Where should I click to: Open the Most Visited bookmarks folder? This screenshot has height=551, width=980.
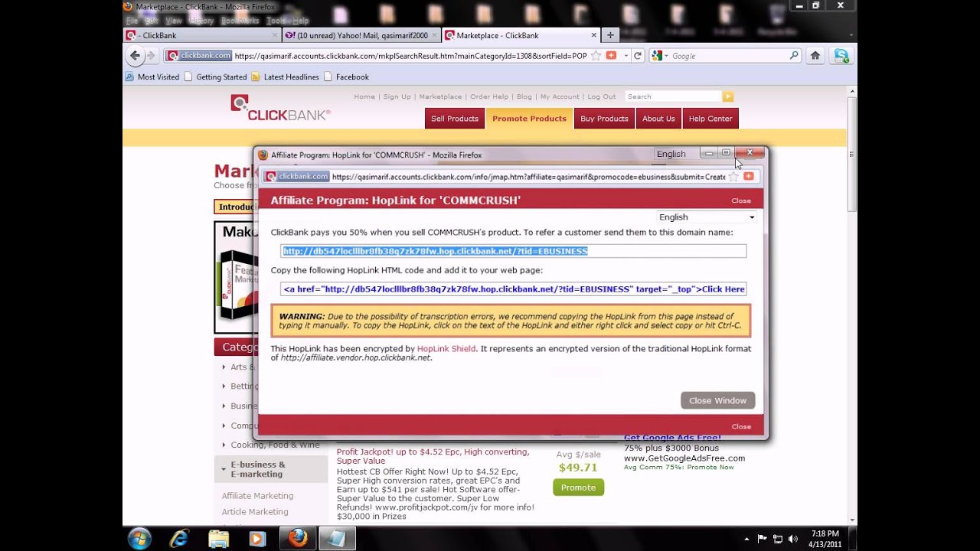pos(152,77)
